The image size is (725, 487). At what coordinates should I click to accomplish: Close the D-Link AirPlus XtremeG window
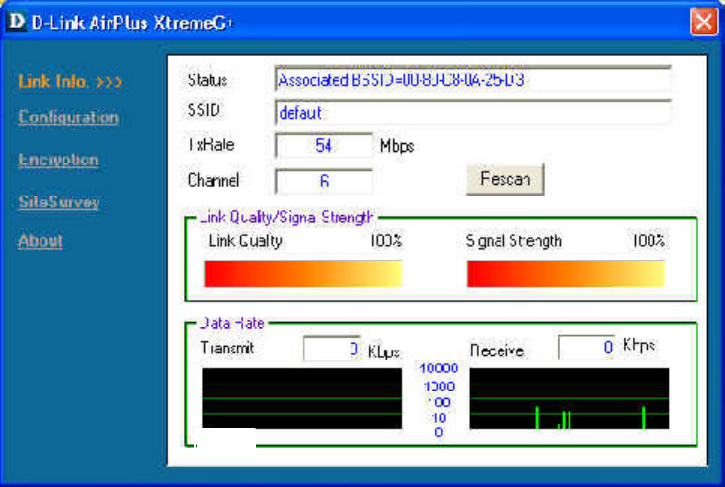(x=704, y=22)
